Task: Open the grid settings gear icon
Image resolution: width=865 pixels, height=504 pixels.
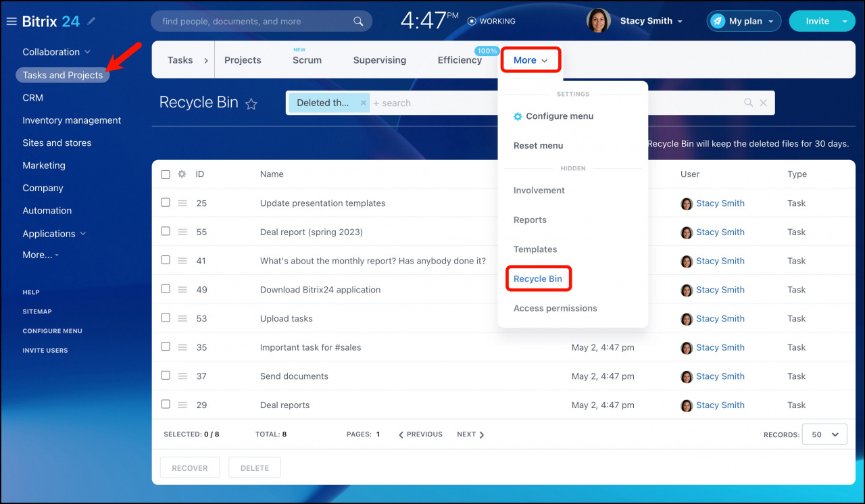Action: (182, 174)
